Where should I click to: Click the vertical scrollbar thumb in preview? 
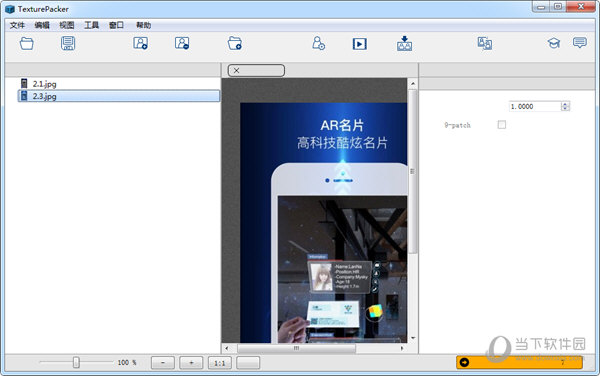pyautogui.click(x=412, y=171)
